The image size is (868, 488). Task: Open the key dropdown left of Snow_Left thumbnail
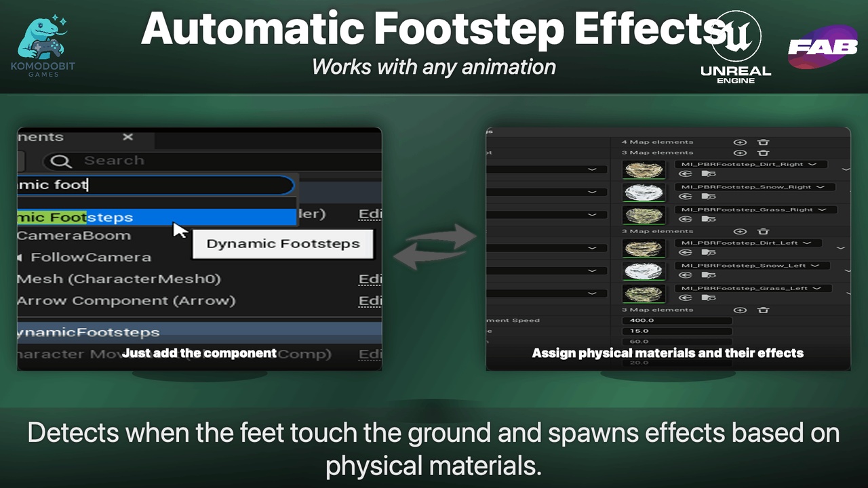546,271
